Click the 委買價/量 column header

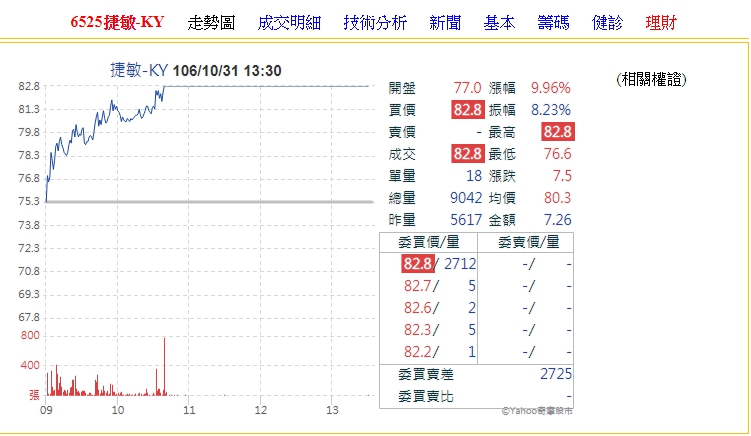[429, 242]
